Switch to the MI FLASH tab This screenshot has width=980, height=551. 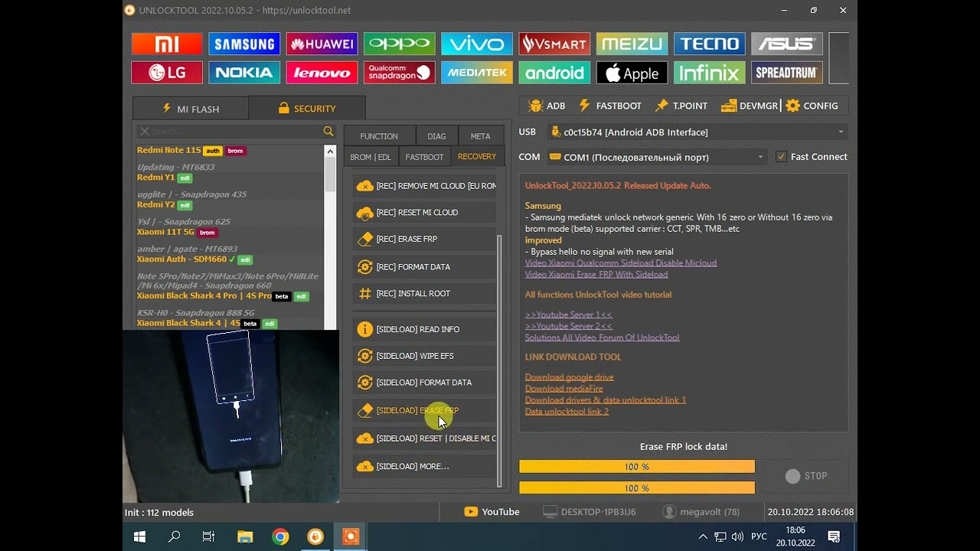190,109
